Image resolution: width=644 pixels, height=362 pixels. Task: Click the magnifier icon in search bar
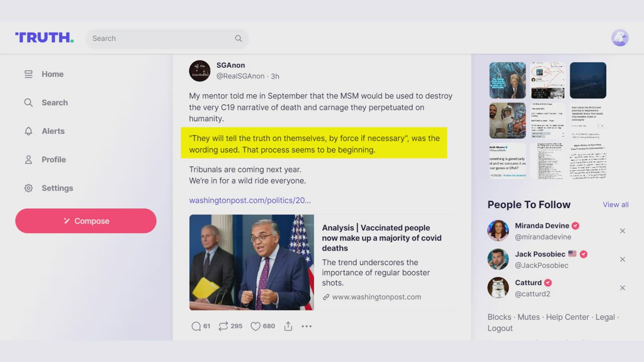point(238,39)
